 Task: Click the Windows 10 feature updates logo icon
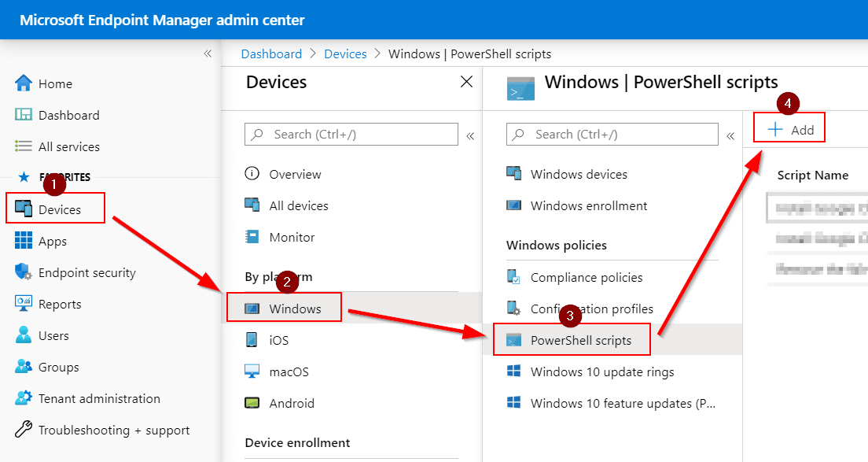(513, 402)
